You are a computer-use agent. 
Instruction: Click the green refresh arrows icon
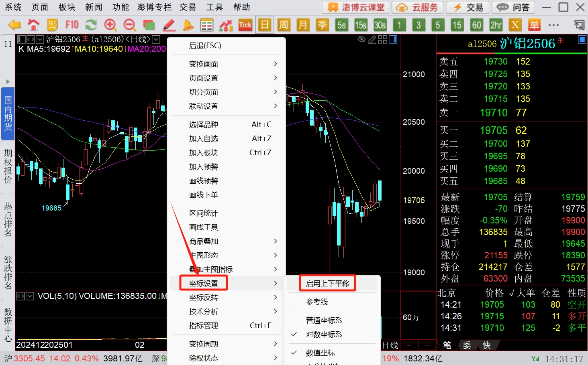tap(91, 25)
